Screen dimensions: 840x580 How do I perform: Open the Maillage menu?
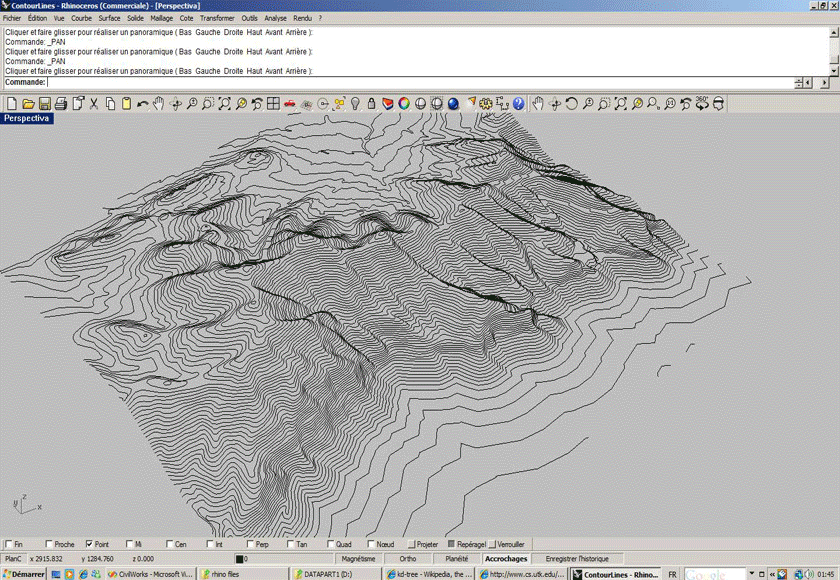(161, 18)
